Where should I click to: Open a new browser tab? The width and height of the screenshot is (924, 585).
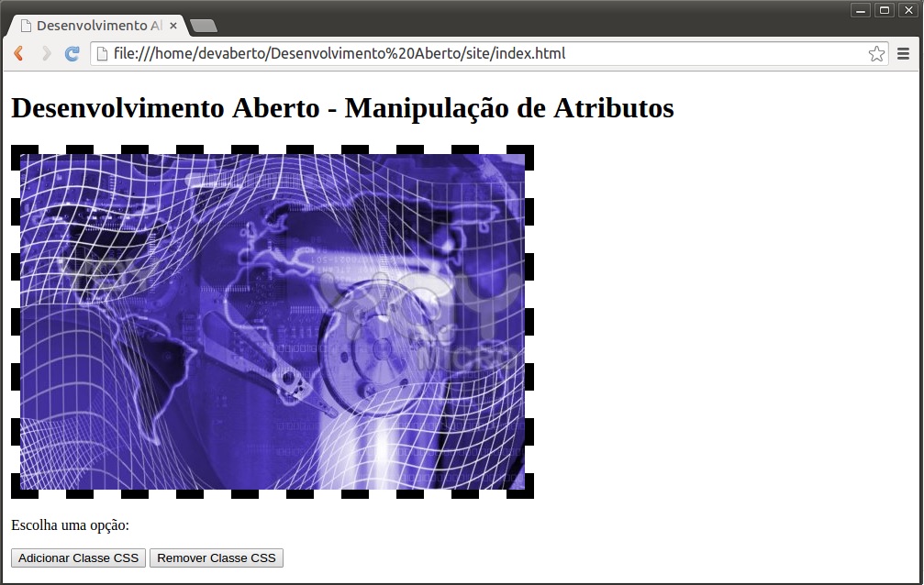tap(203, 26)
